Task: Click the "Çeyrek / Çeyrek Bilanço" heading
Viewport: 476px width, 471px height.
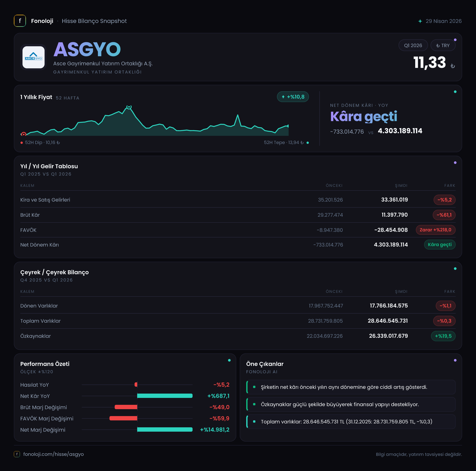Action: pos(55,272)
